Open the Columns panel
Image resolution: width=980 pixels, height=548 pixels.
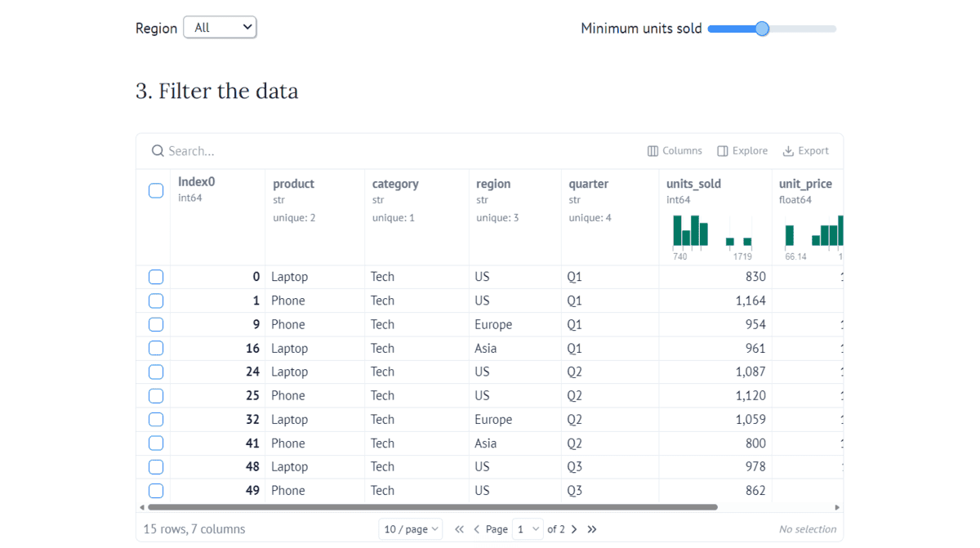click(x=675, y=151)
